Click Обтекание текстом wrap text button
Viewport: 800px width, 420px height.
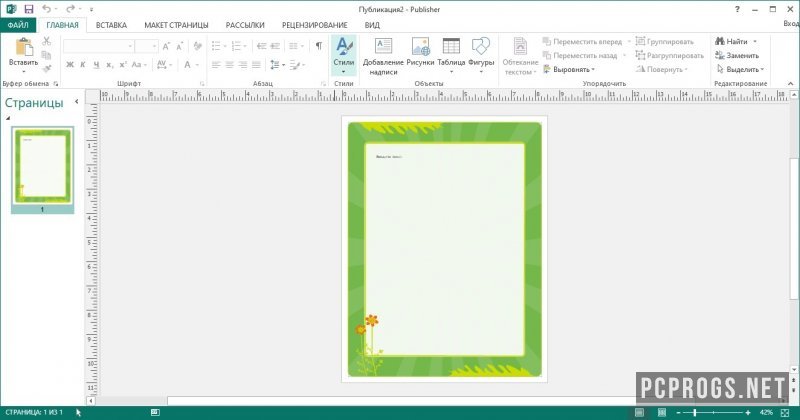pos(520,56)
